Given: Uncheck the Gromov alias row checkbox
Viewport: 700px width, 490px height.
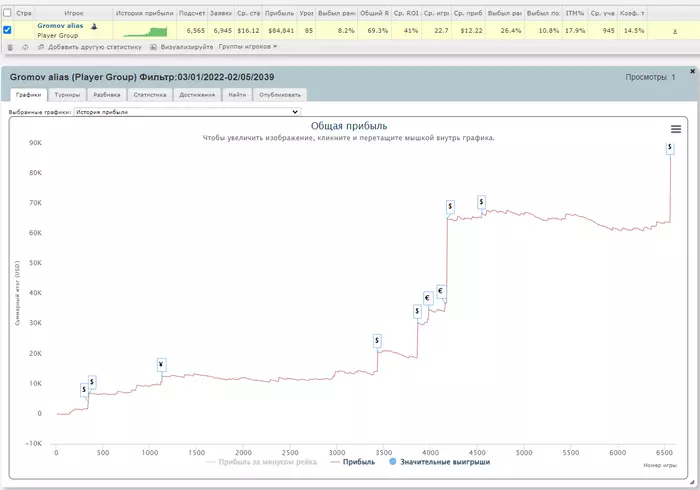Looking at the screenshot, I should tap(7, 30).
